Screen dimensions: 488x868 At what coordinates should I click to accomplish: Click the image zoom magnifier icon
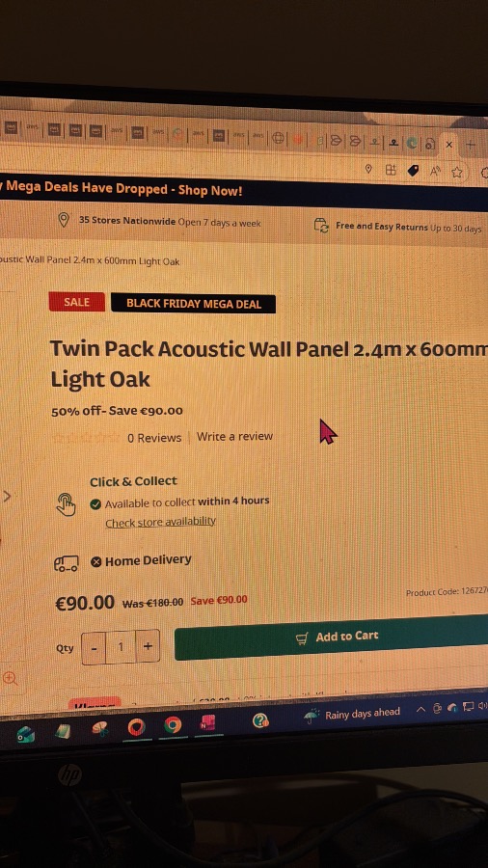point(10,678)
